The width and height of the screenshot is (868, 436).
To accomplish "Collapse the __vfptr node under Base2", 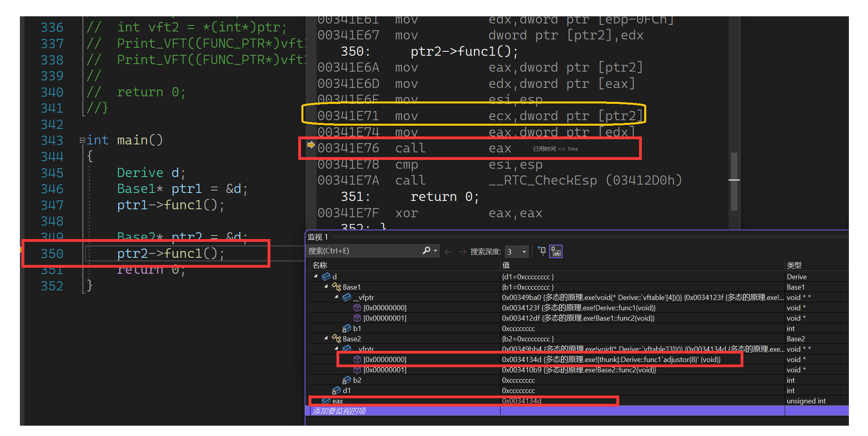I will (x=336, y=348).
